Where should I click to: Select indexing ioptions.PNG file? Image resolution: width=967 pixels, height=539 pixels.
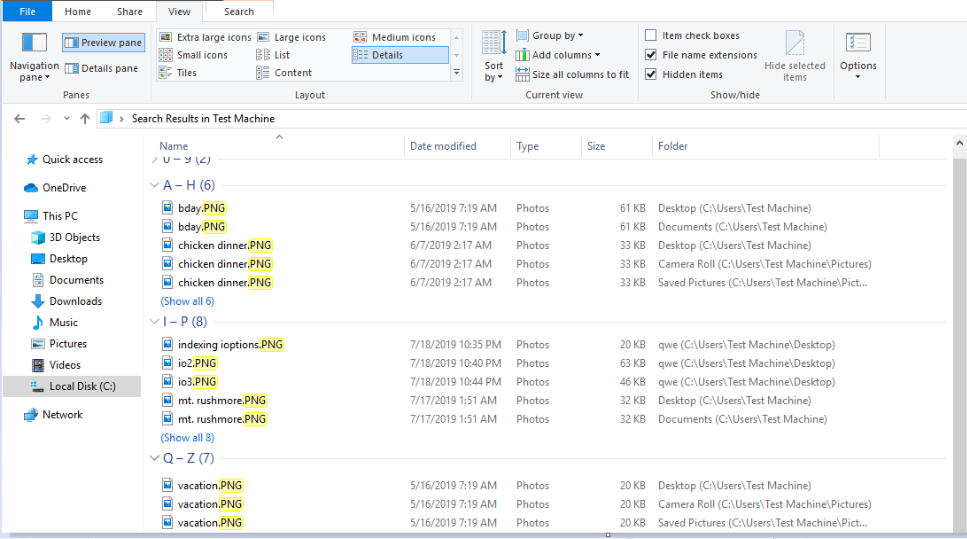pos(230,345)
